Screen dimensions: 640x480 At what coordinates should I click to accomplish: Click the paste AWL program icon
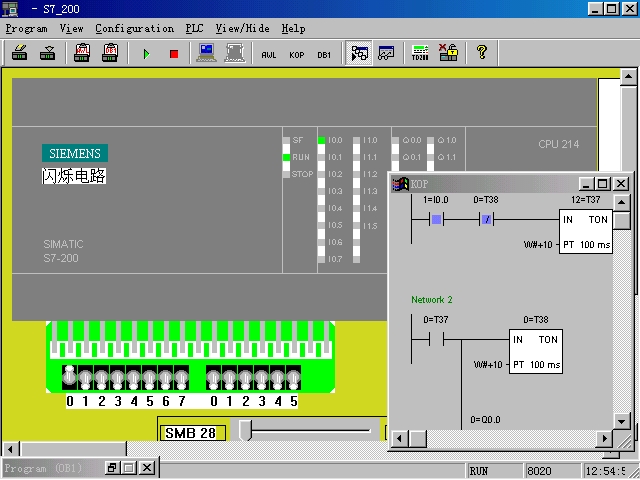82,53
